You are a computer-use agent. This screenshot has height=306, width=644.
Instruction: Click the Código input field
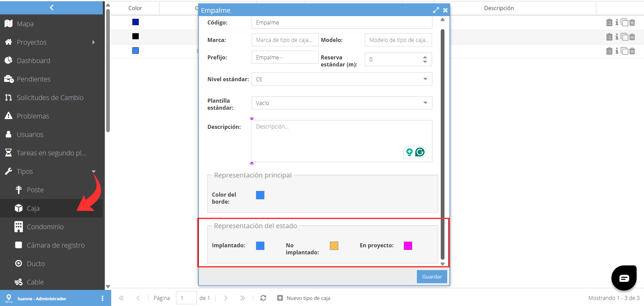342,22
